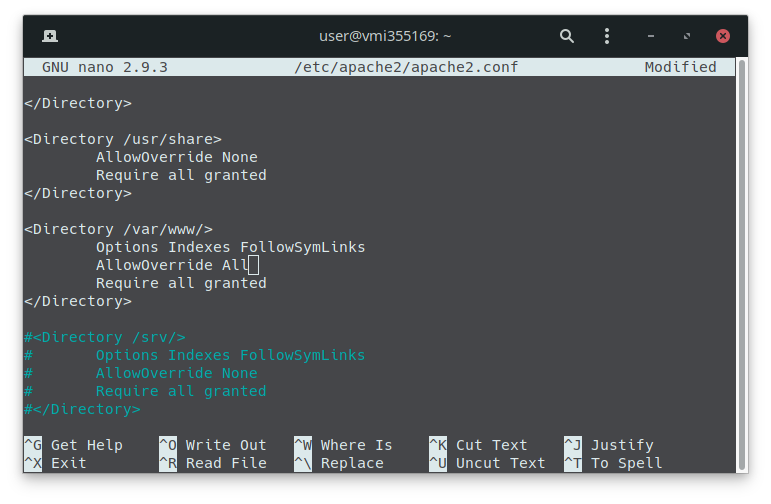Click the ^X Exit shortcut
Image resolution: width=771 pixels, height=504 pixels.
point(56,463)
